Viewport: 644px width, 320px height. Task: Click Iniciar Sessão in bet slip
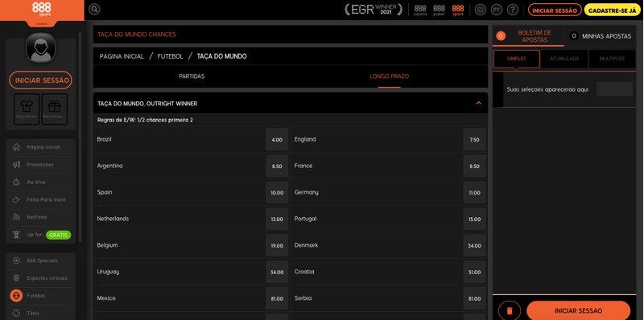click(x=578, y=311)
